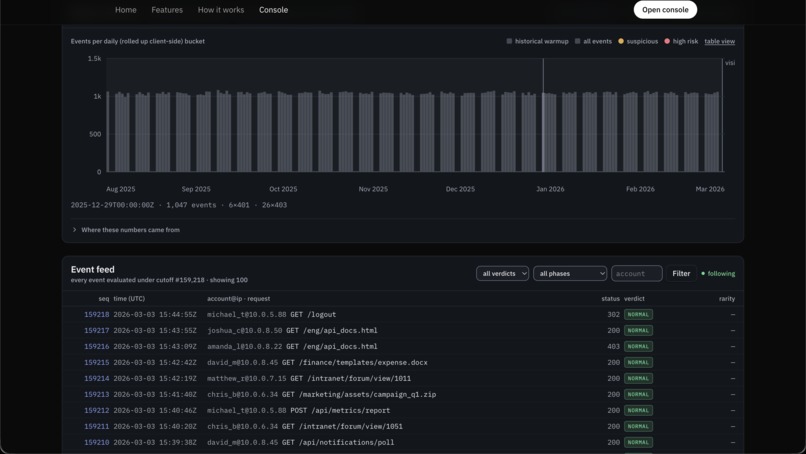Select david_m /api/notifications/poll request text
Image resolution: width=806 pixels, height=454 pixels.
coord(301,442)
